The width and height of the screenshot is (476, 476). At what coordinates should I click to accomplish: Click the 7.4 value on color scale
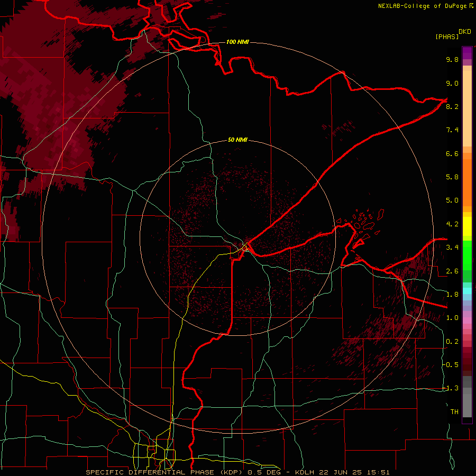452,130
